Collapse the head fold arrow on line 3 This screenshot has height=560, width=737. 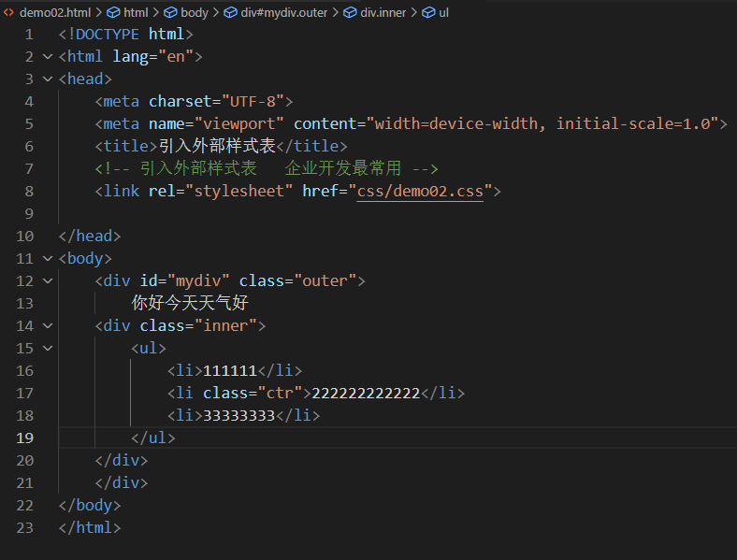coord(48,79)
